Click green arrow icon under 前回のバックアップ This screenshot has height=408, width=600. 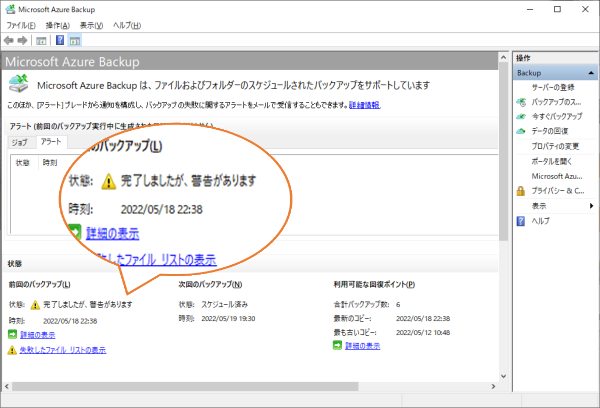coord(12,334)
